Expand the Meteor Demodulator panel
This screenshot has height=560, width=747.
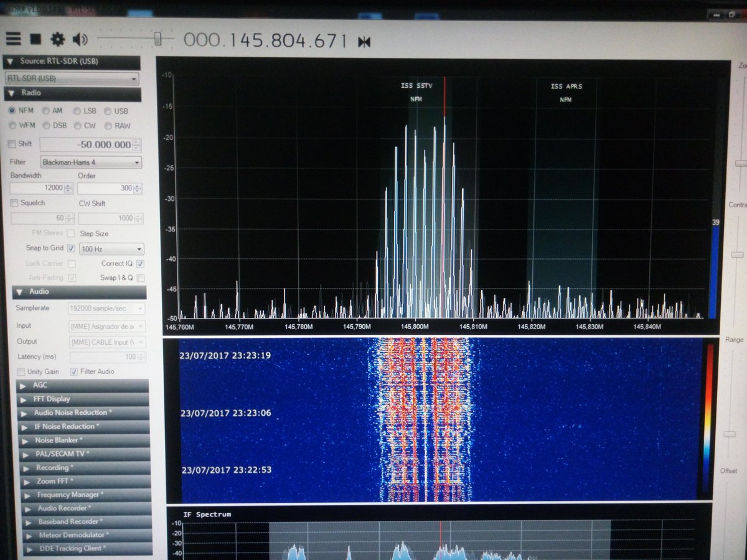click(x=87, y=535)
